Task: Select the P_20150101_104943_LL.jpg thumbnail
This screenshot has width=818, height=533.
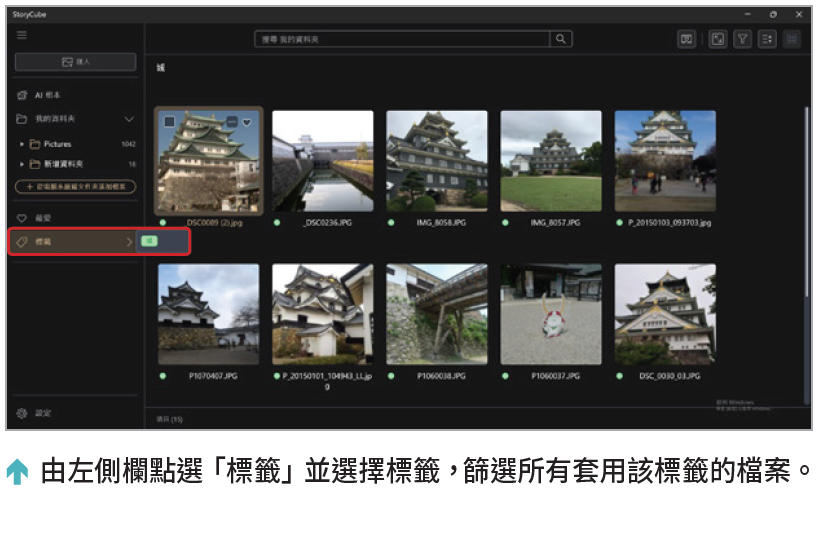Action: [323, 314]
